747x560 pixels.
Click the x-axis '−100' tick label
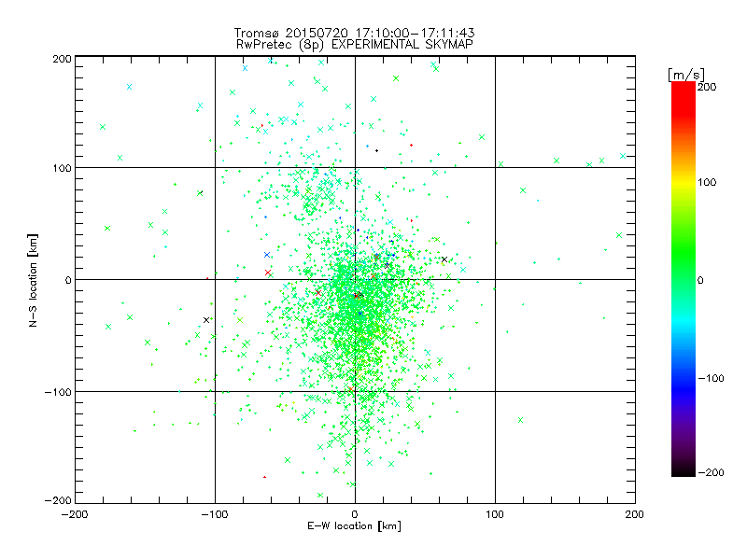pyautogui.click(x=215, y=514)
